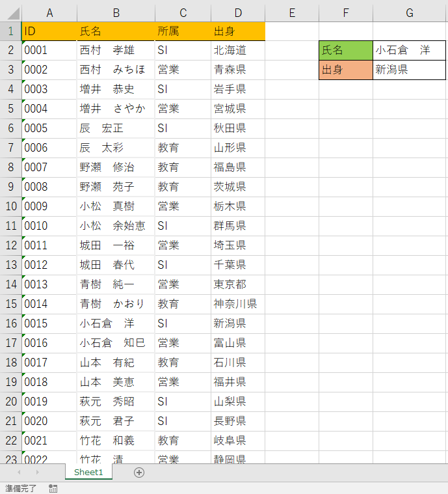This screenshot has height=494, width=448.
Task: Click the 所属 header cell
Action: coord(183,31)
